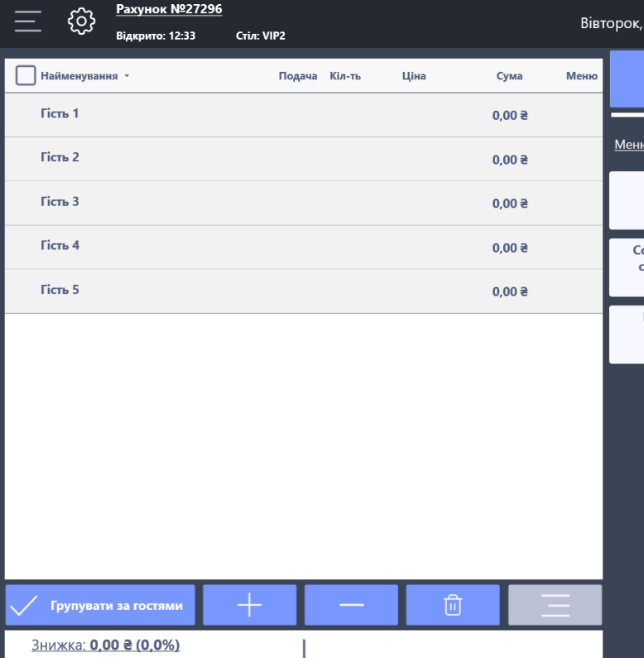Click the Стіл: VIP2 table label

(261, 36)
